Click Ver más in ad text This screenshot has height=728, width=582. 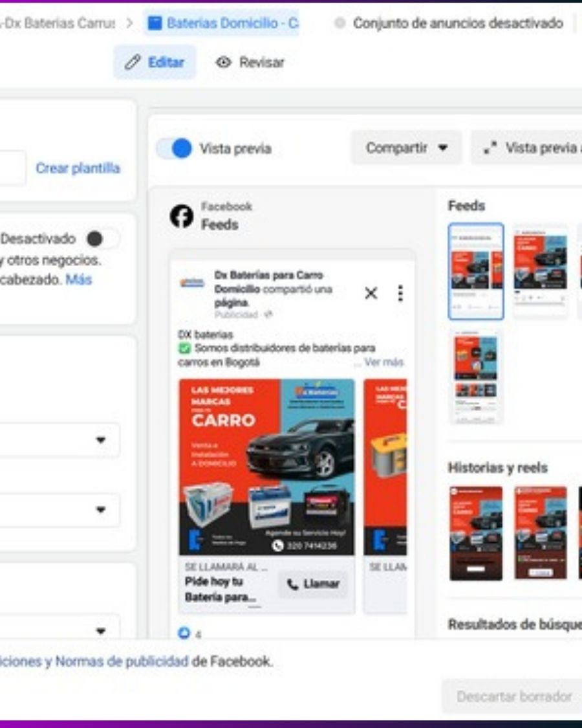pos(384,362)
